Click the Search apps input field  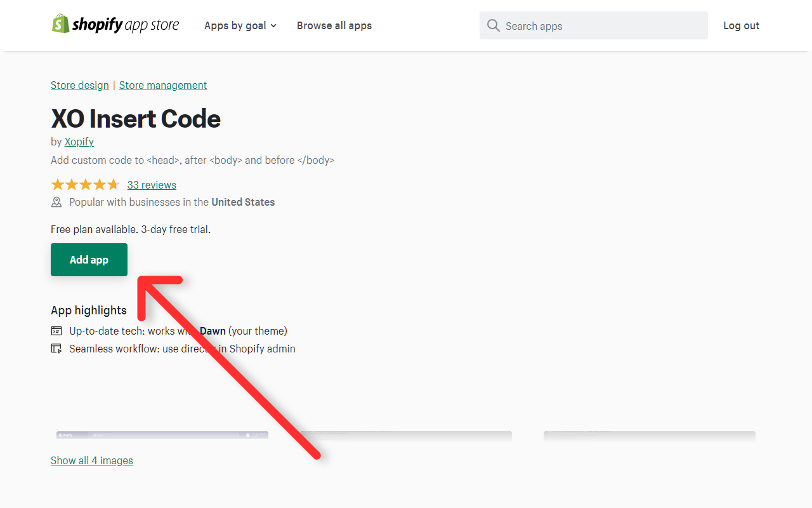594,25
